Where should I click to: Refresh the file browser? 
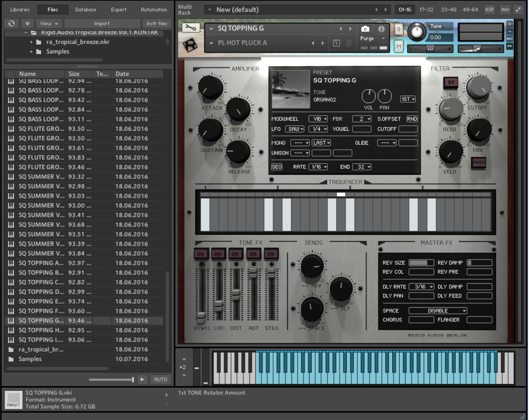(12, 23)
